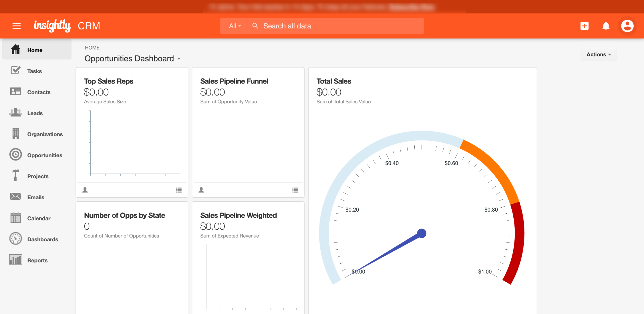
Task: Toggle list view on Sales Pipeline Funnel card
Action: point(295,190)
